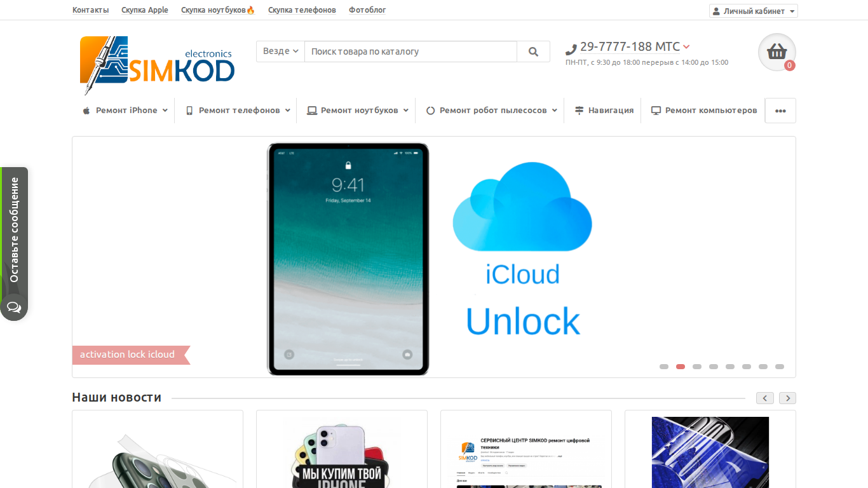This screenshot has height=488, width=868.
Task: Click the laptop icon beside Ремонт ноутбуков
Action: [x=312, y=111]
